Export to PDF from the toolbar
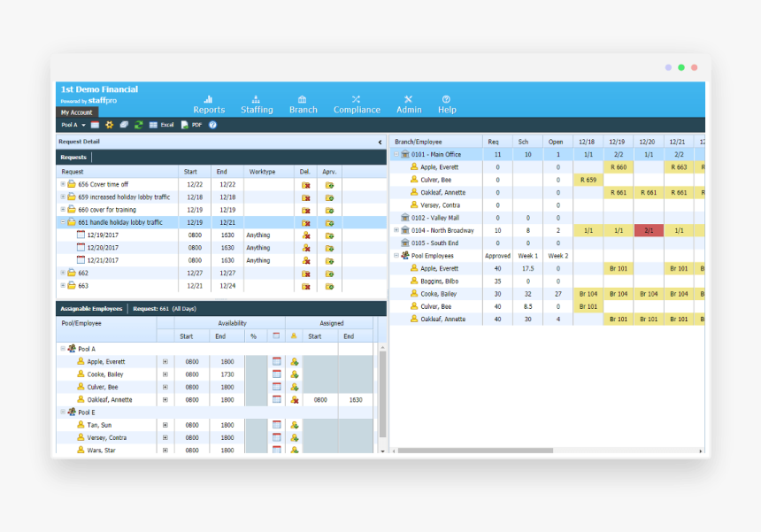This screenshot has height=532, width=761. (191, 126)
